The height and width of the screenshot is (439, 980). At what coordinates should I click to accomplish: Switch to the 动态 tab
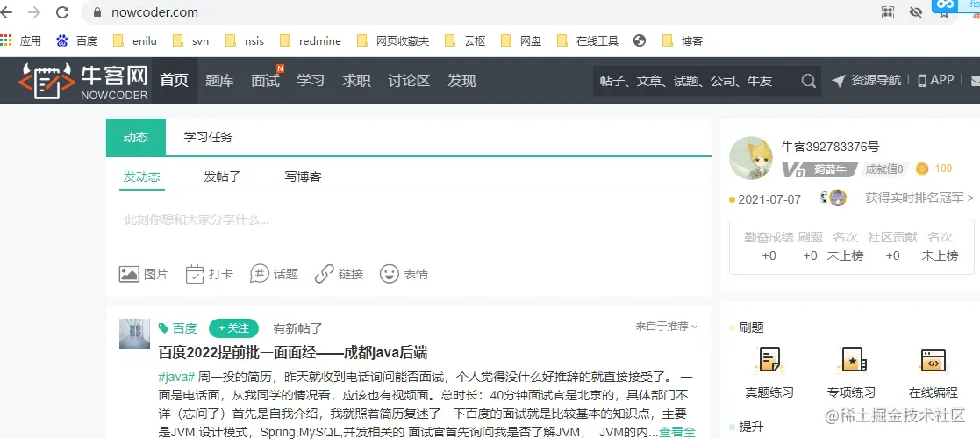pos(136,137)
